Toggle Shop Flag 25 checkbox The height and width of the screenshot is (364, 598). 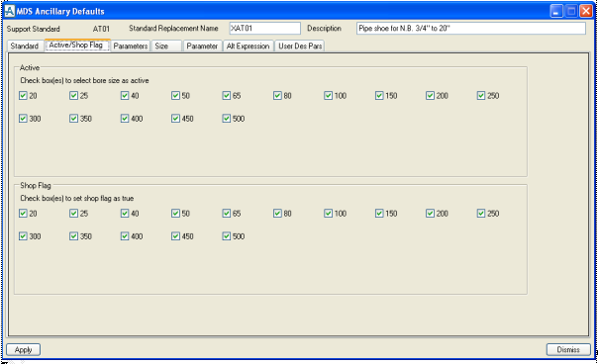click(x=73, y=213)
